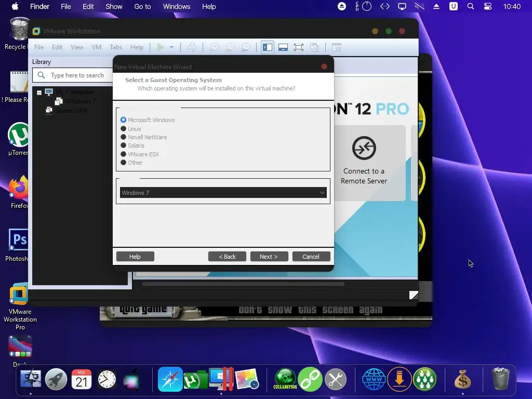Open VMware Edit menu
Screen dimensions: 532x399
(57, 47)
